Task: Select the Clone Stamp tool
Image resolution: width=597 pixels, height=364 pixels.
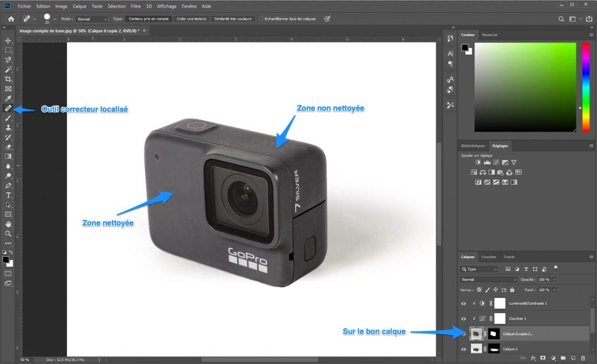Action: click(x=8, y=128)
